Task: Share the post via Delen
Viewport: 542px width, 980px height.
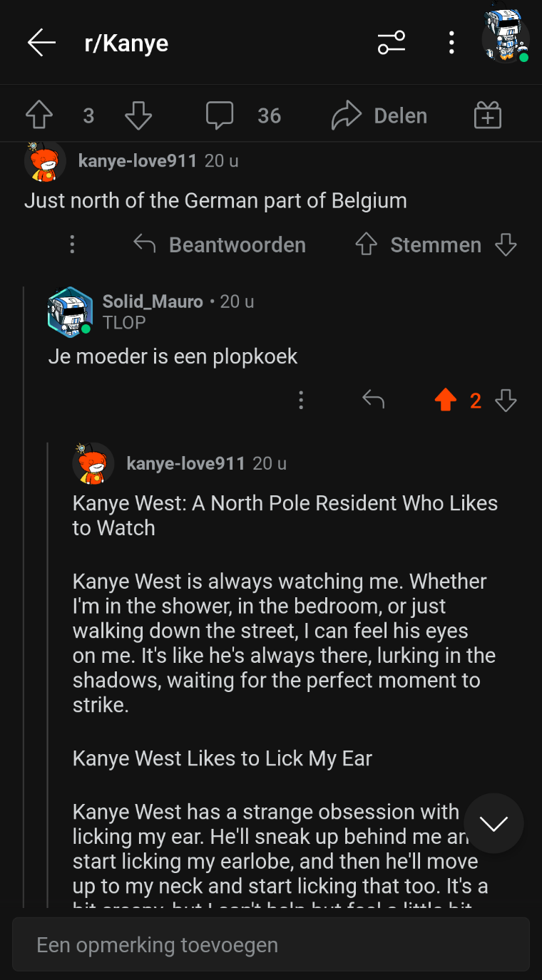Action: point(379,115)
